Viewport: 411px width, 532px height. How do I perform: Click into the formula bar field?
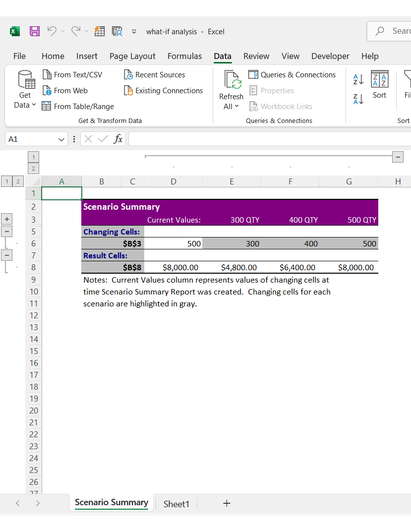[x=270, y=139]
